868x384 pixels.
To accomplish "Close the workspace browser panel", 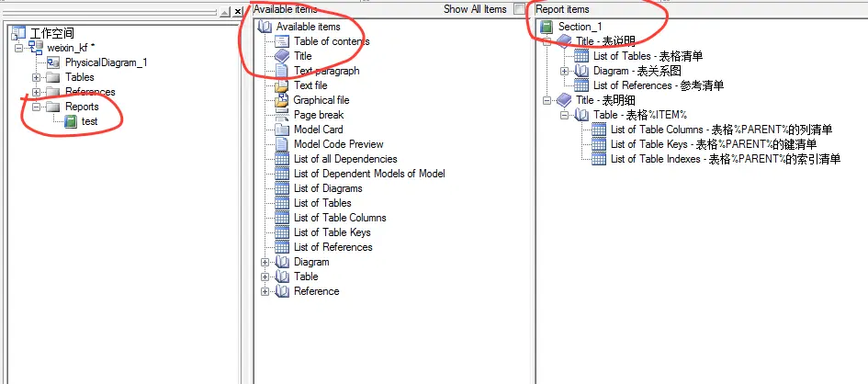I will (x=238, y=12).
